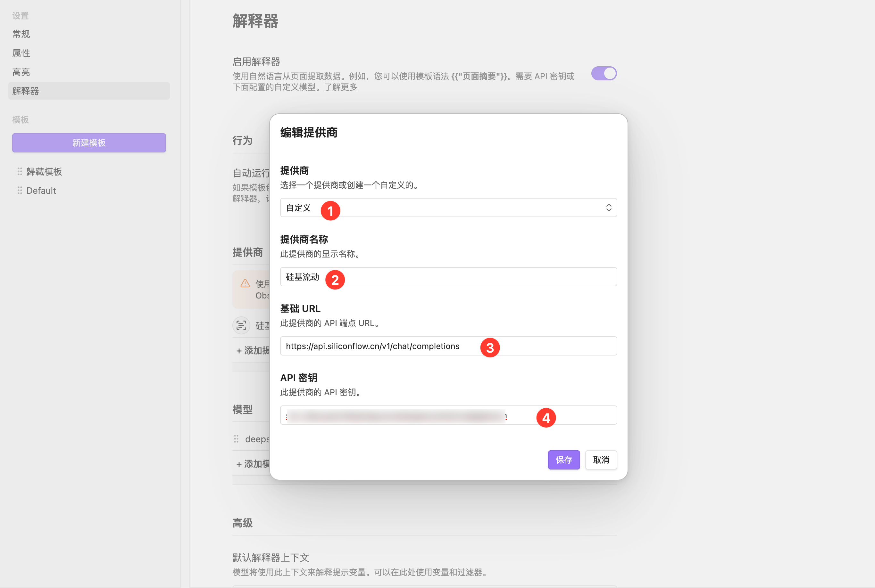The image size is (875, 588).
Task: Open 属性 settings section
Action: pos(21,53)
